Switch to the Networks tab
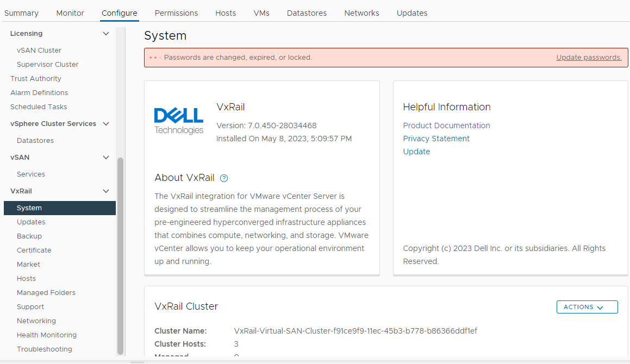Viewport: 630px width, 364px height. click(361, 12)
